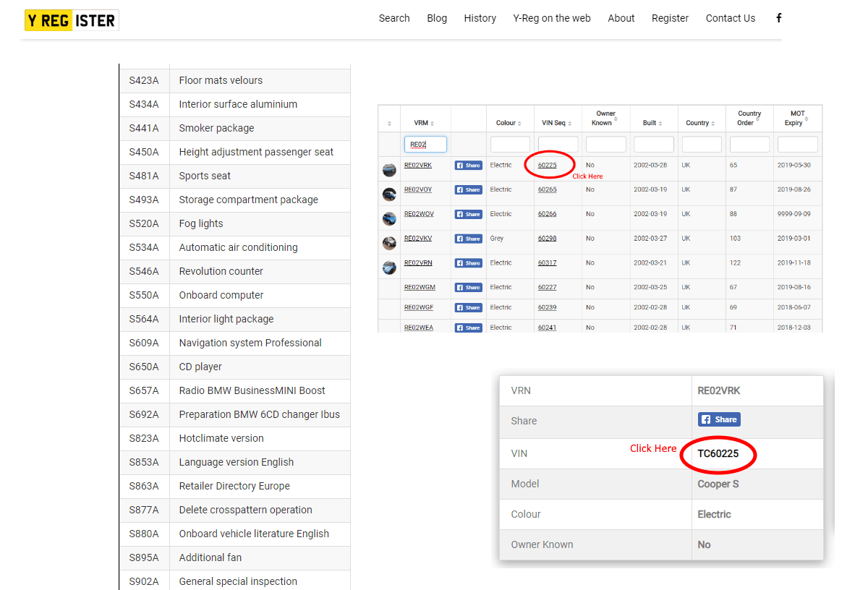The height and width of the screenshot is (590, 868).
Task: Click the 60317 VIN Seq link
Action: (548, 262)
